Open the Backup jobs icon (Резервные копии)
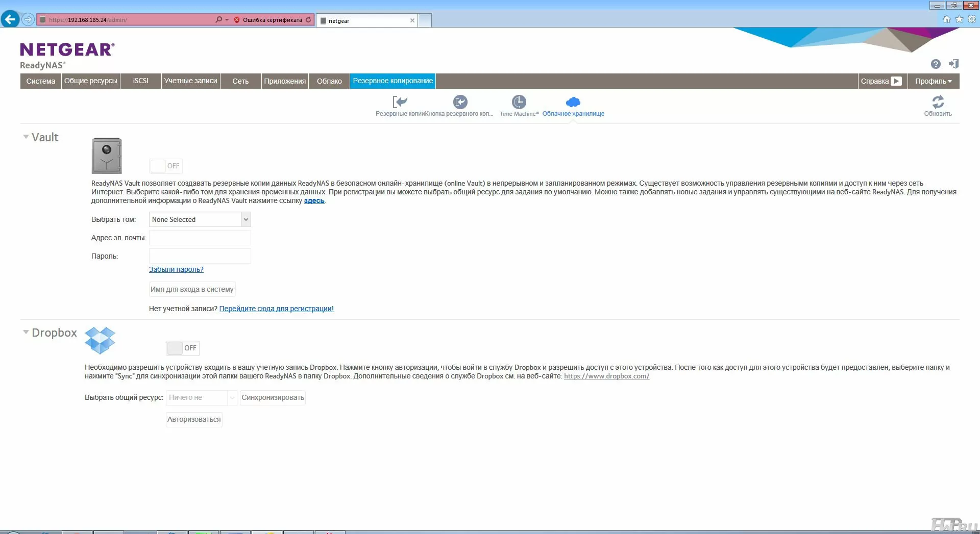The image size is (980, 534). pyautogui.click(x=400, y=102)
